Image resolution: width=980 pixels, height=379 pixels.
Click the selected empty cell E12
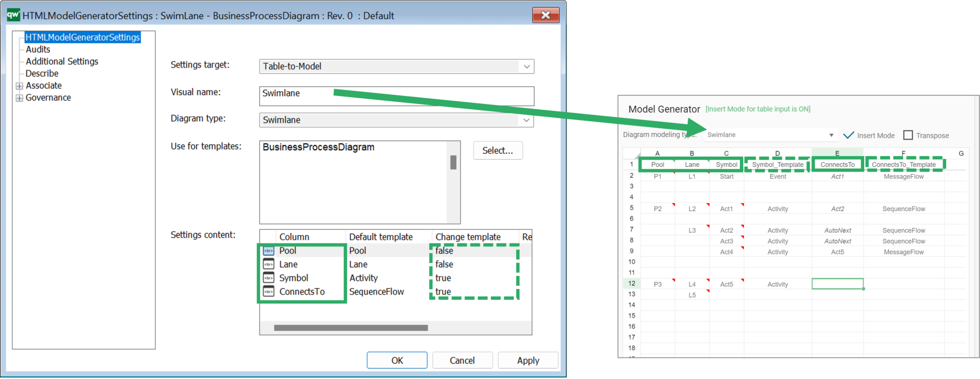(x=837, y=284)
